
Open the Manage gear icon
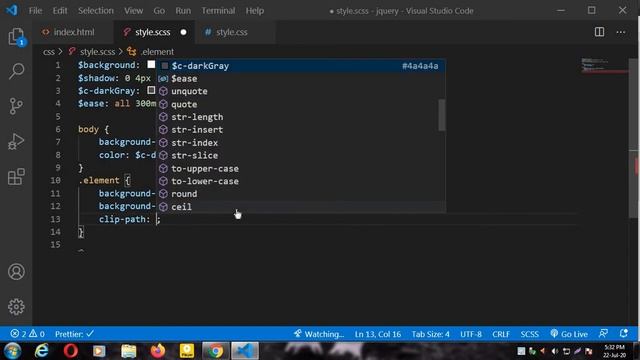pos(16,307)
